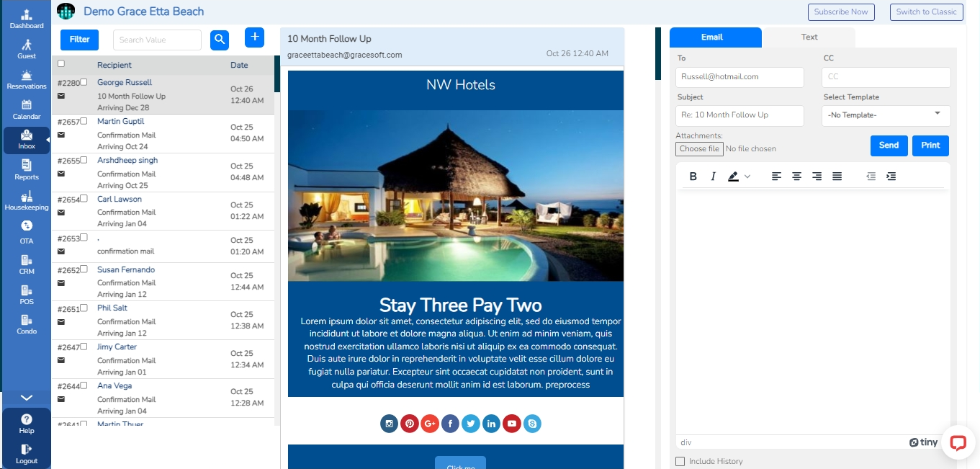Click the Subject input field
The height and width of the screenshot is (469, 980).
[740, 115]
